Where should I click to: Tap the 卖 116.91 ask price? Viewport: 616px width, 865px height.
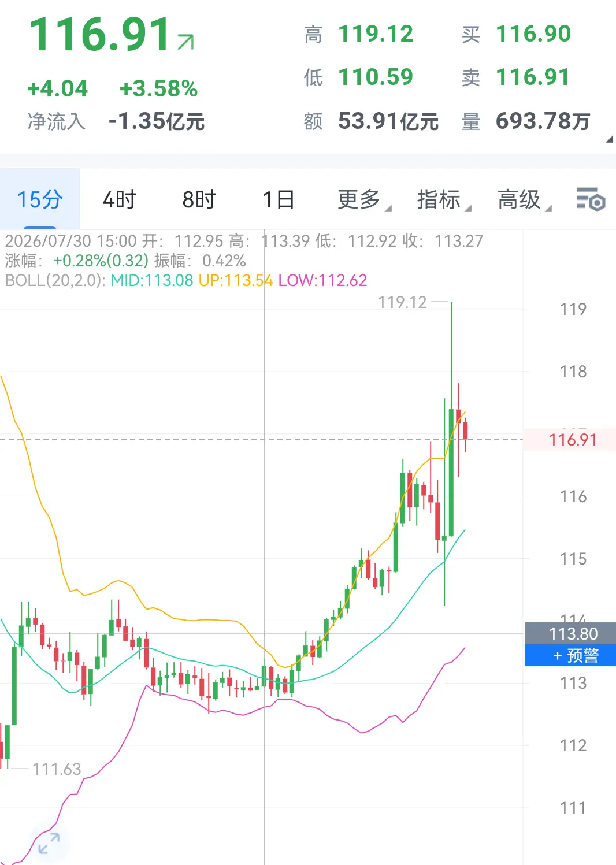click(x=533, y=77)
